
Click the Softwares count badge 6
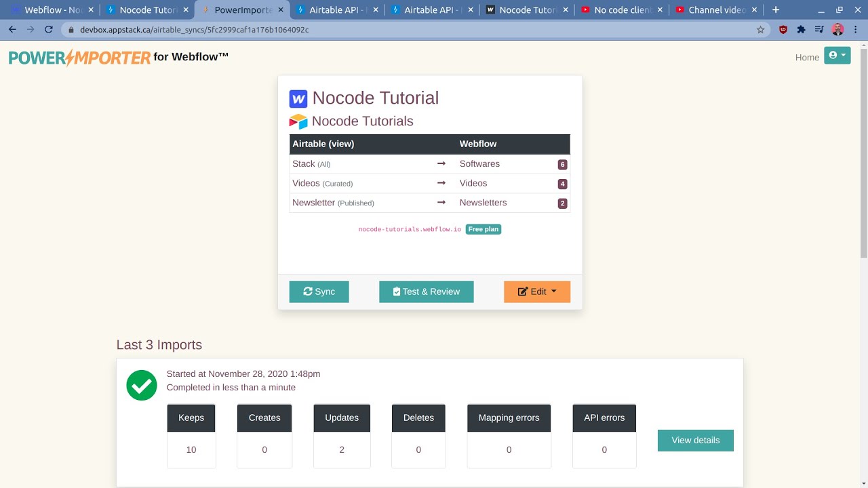[562, 165]
